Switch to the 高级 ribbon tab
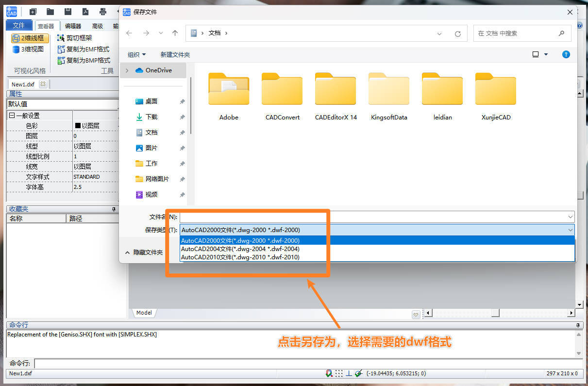This screenshot has height=386, width=588. click(x=98, y=26)
